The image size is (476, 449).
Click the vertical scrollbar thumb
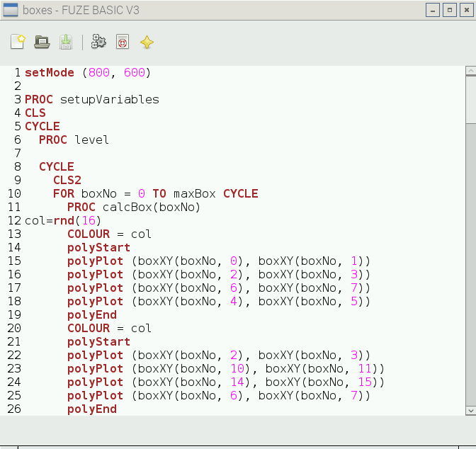coord(470,99)
